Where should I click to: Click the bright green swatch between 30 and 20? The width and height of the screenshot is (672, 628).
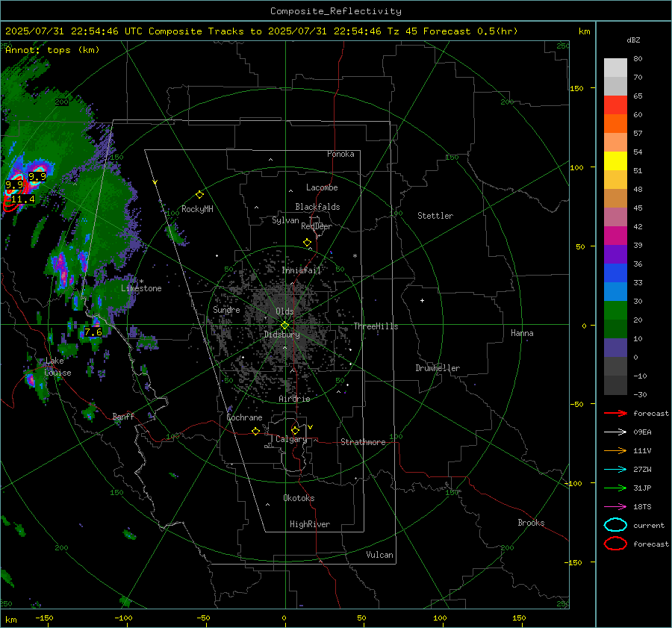pos(615,311)
